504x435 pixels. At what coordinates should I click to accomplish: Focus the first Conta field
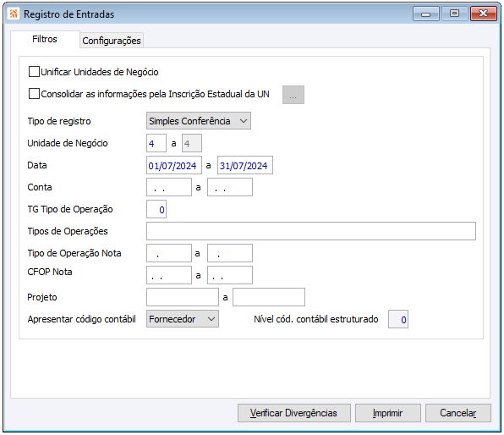[x=169, y=187]
